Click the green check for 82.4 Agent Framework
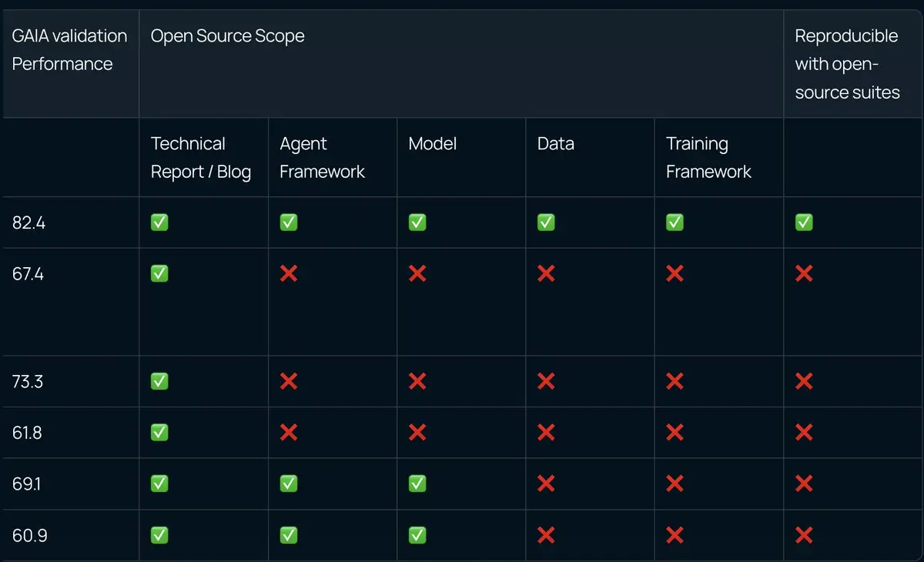The image size is (924, 562). 289,222
